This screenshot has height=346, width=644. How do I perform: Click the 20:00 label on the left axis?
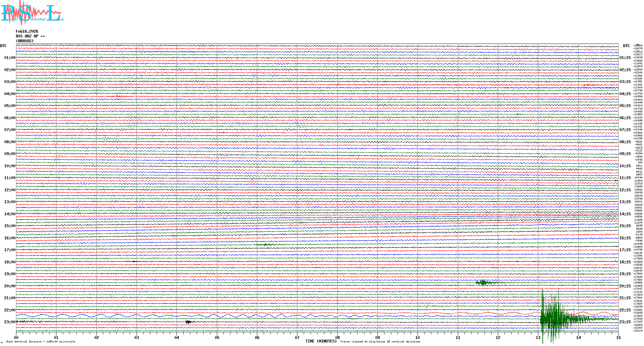click(x=10, y=286)
